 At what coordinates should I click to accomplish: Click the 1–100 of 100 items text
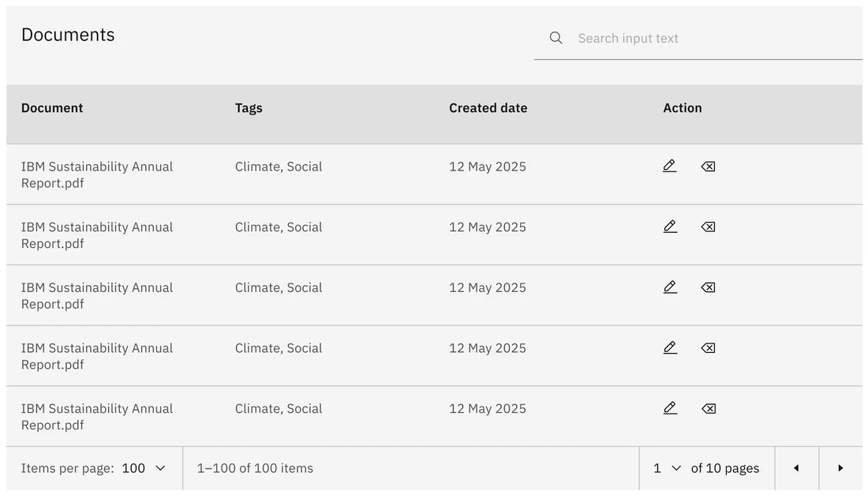255,468
